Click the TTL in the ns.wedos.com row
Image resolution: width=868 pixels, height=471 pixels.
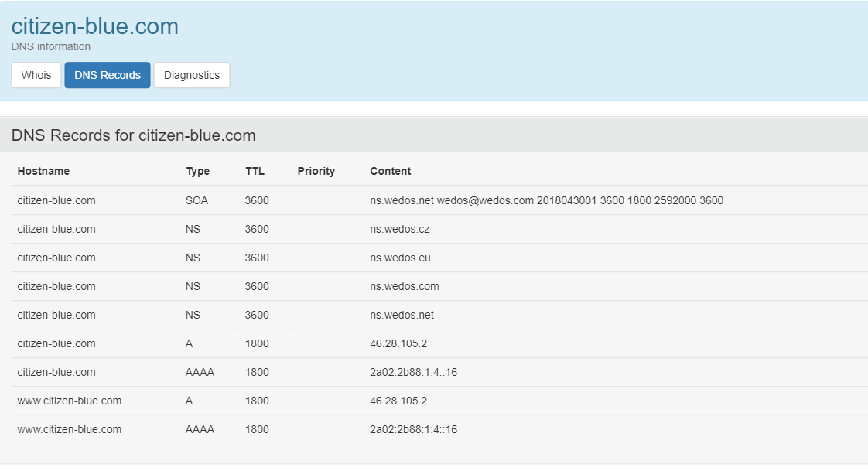(x=257, y=287)
